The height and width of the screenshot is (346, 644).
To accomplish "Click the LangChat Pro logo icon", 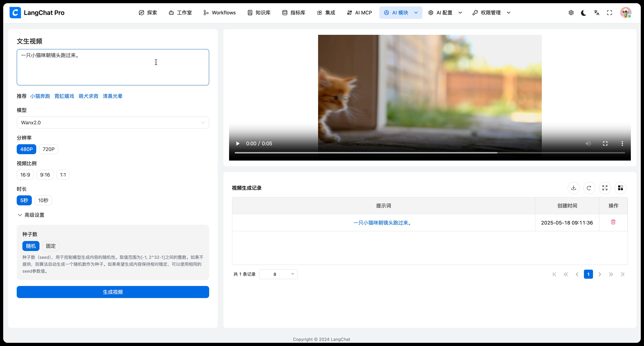I will click(15, 12).
